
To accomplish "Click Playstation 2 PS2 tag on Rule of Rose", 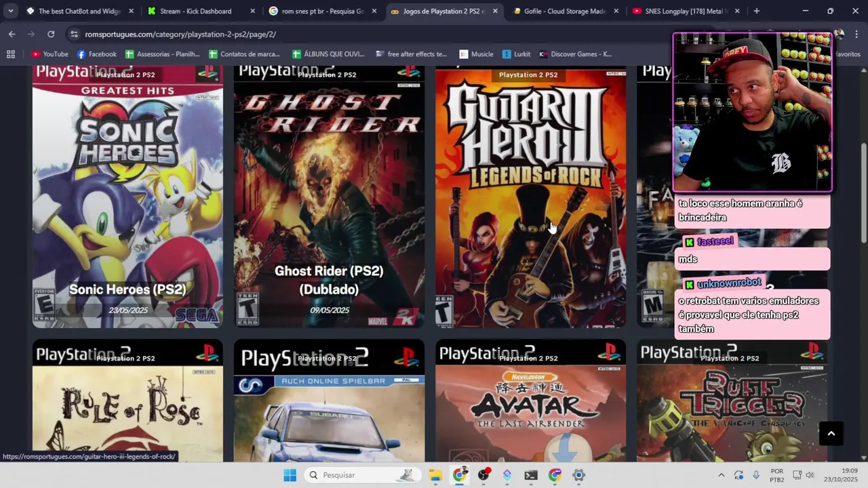I will pos(125,358).
